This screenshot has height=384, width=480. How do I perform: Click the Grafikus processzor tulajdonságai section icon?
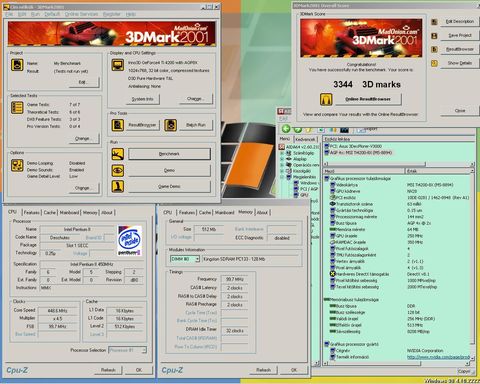327,179
